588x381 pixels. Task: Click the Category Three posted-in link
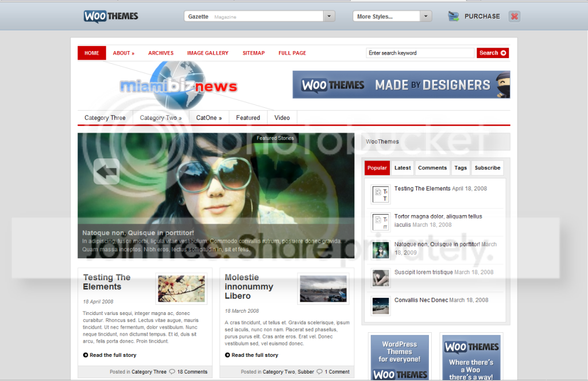[x=149, y=372]
